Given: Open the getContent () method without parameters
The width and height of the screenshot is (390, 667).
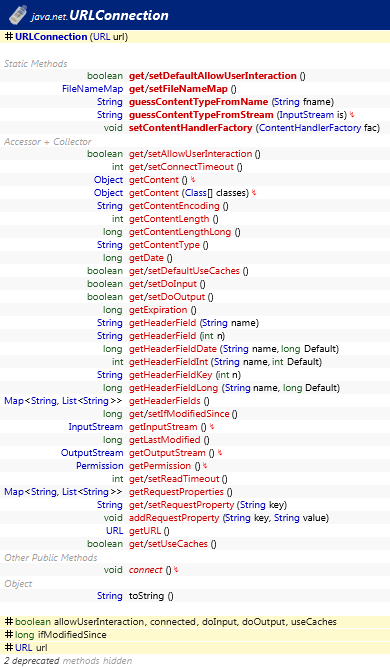Looking at the screenshot, I should point(154,180).
